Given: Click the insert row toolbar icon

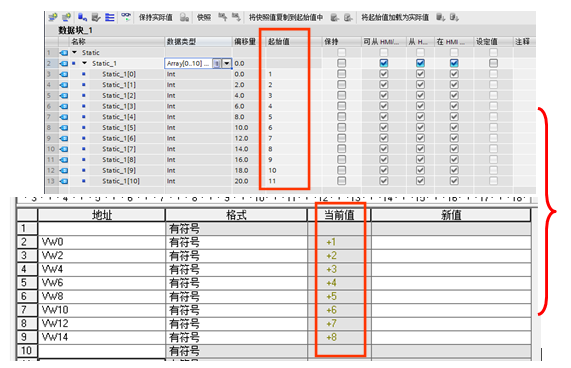Looking at the screenshot, I should [x=54, y=17].
